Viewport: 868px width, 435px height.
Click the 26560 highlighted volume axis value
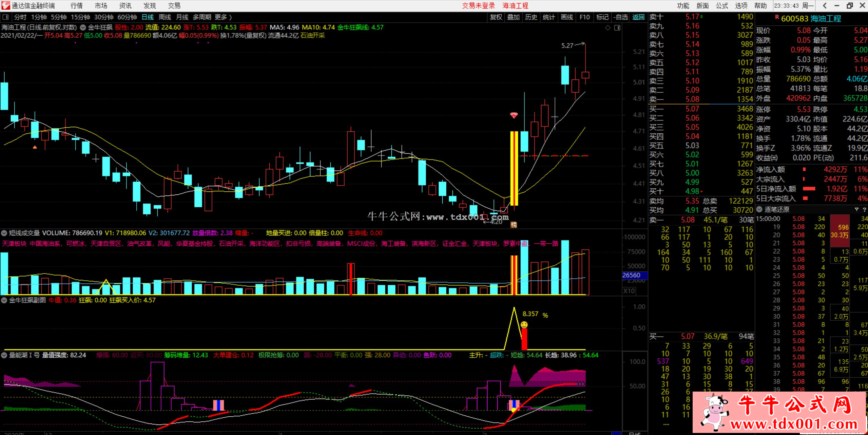click(634, 275)
